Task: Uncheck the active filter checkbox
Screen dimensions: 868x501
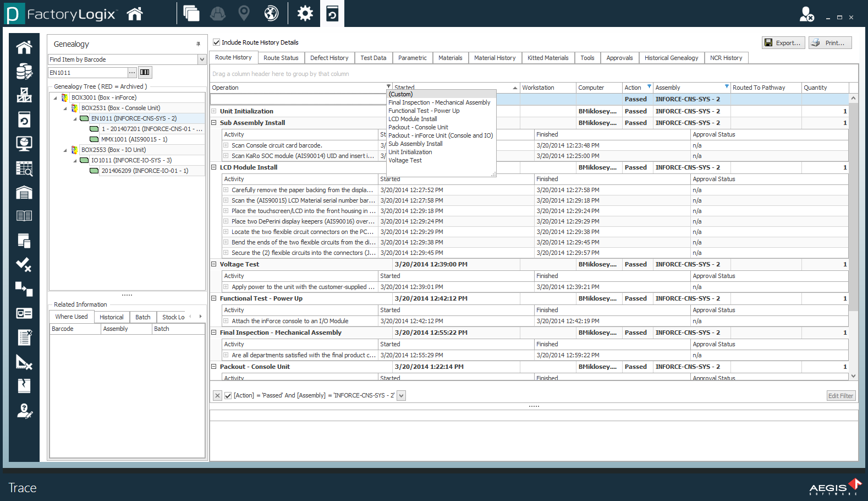Action: pos(228,395)
